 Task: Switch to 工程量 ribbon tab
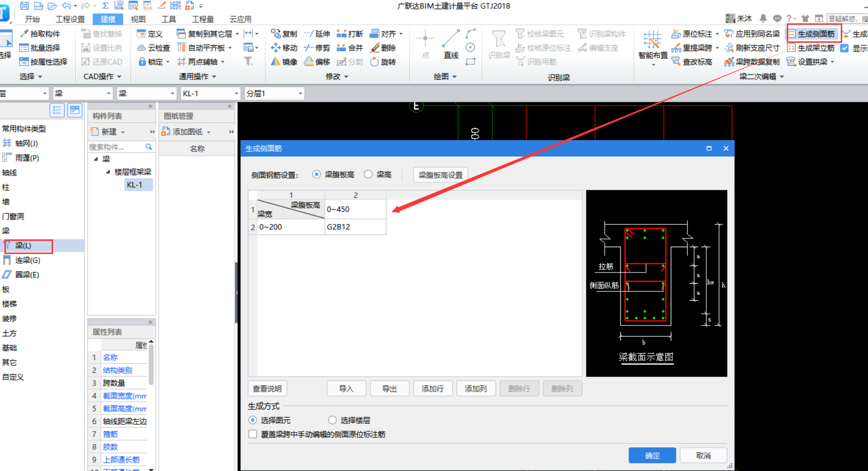click(203, 19)
